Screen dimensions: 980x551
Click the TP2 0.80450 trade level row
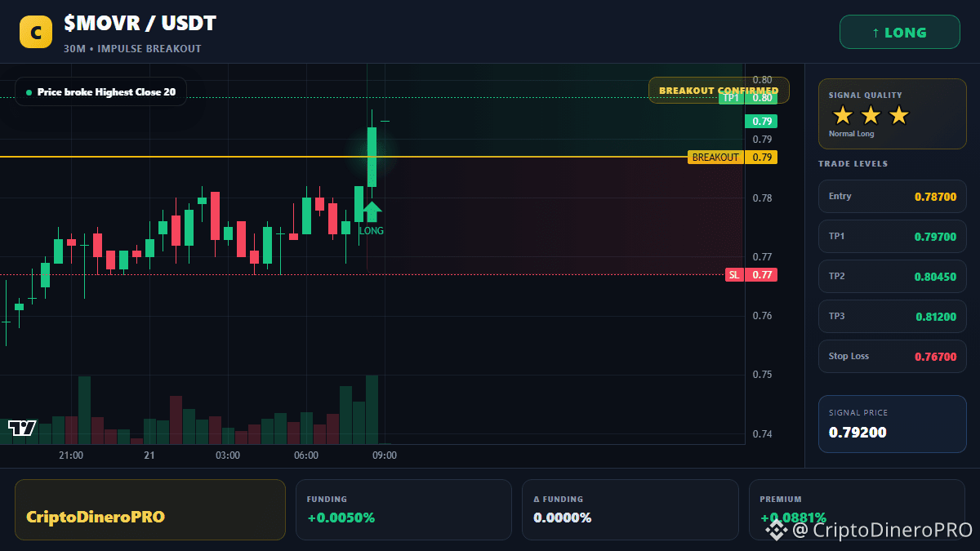pos(893,277)
